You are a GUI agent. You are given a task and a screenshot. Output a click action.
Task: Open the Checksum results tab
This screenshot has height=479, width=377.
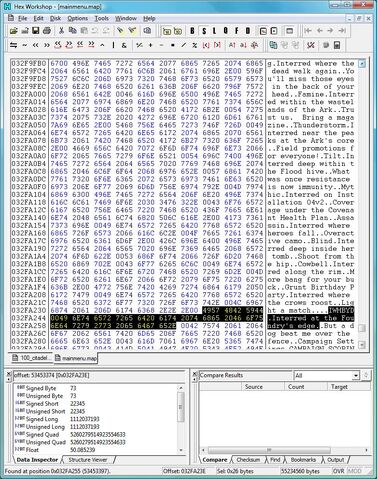[248, 460]
